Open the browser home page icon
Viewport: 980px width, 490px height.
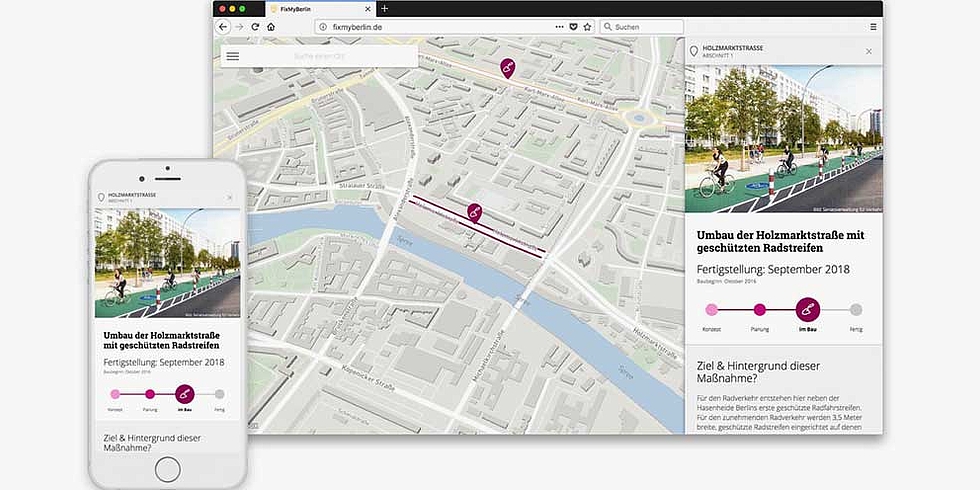click(271, 27)
